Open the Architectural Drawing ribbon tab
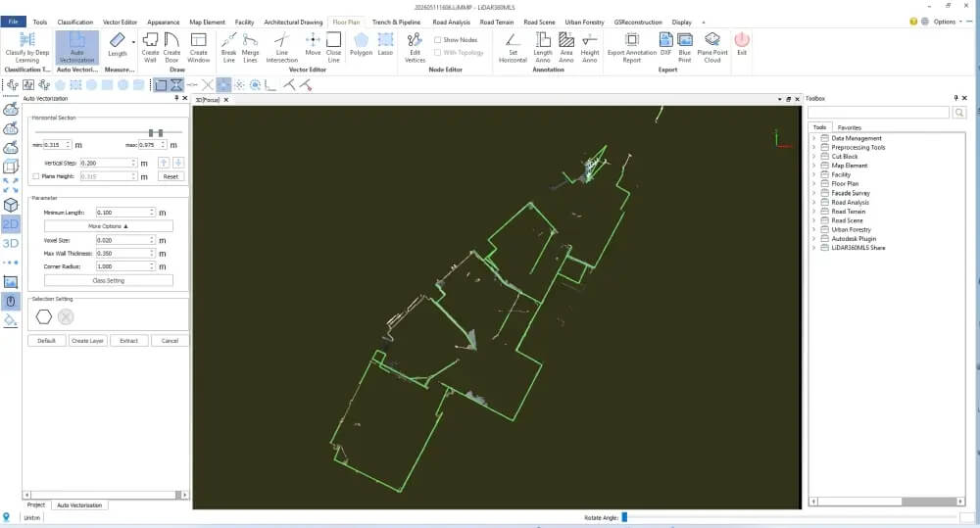Image resolution: width=980 pixels, height=528 pixels. pos(293,22)
